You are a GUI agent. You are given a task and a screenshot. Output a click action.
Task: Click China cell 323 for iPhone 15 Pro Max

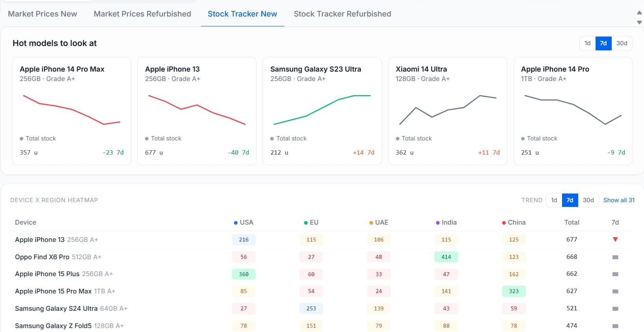point(514,291)
